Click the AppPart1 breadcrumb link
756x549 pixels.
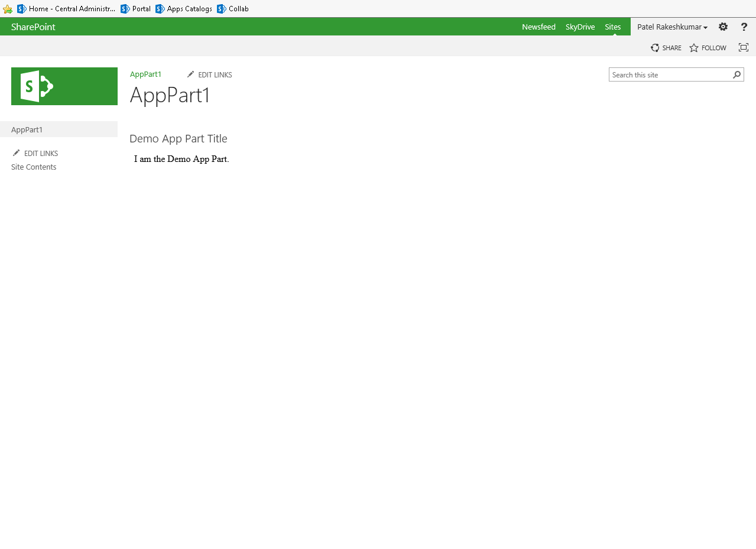click(x=145, y=74)
